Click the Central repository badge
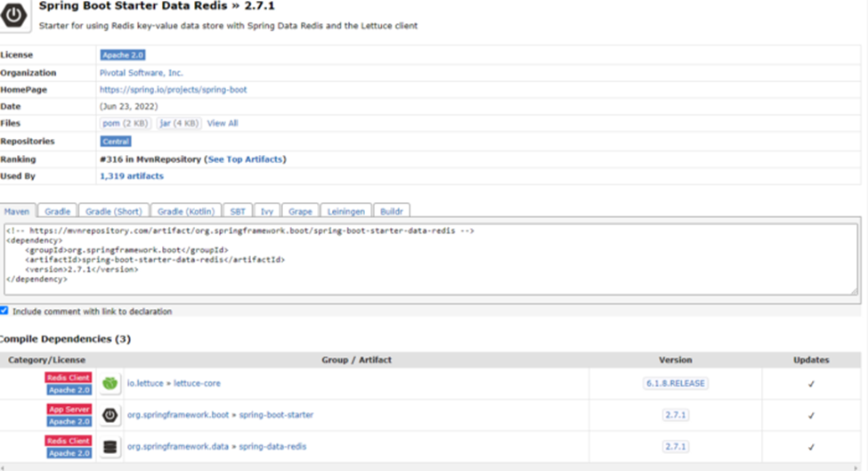Viewport: 868px width, 471px height. click(116, 142)
